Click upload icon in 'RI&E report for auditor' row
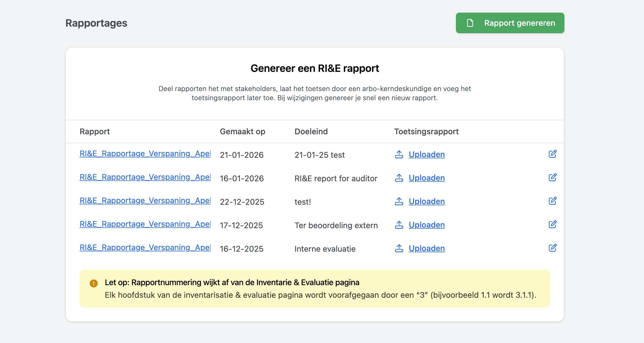 click(x=399, y=178)
